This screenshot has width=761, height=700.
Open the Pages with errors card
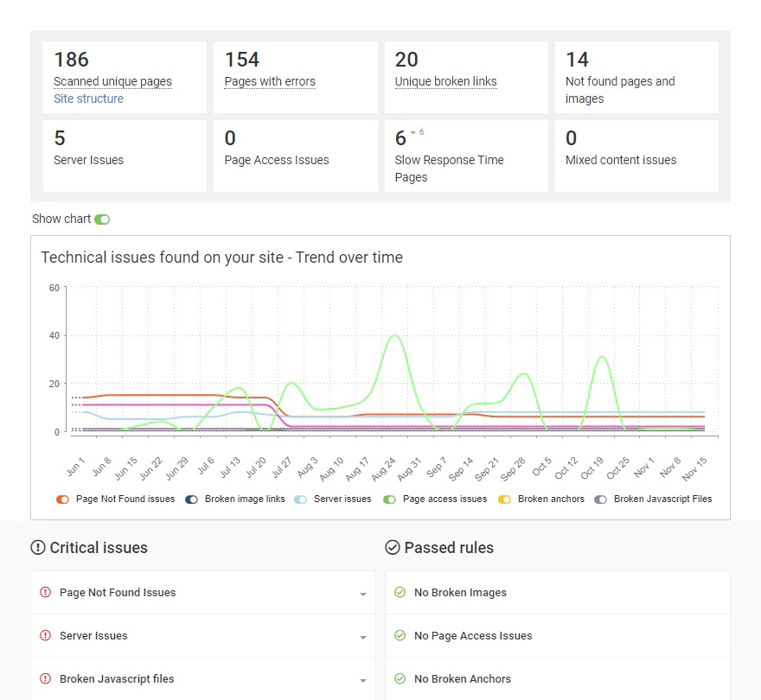pyautogui.click(x=270, y=81)
